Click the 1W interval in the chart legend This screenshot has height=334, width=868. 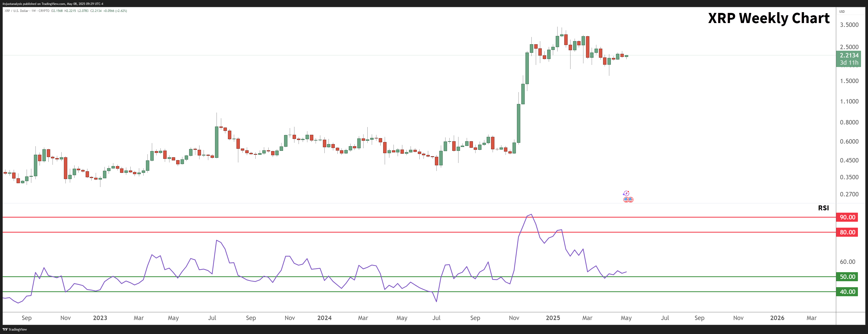tap(33, 11)
